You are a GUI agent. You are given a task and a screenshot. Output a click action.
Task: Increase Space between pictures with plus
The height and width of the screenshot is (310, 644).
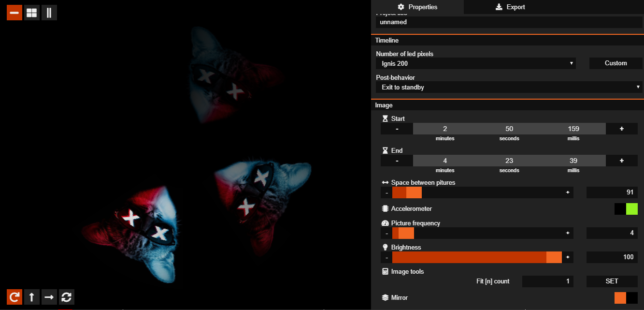pyautogui.click(x=568, y=192)
